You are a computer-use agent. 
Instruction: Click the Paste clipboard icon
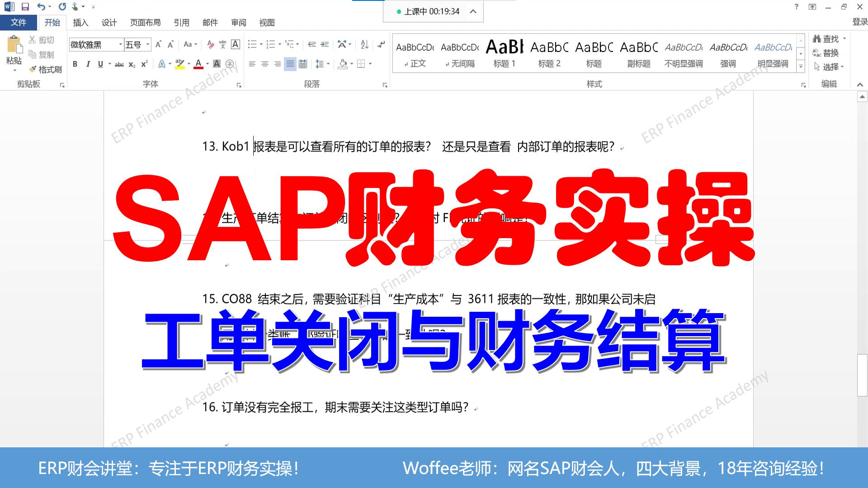click(x=14, y=45)
